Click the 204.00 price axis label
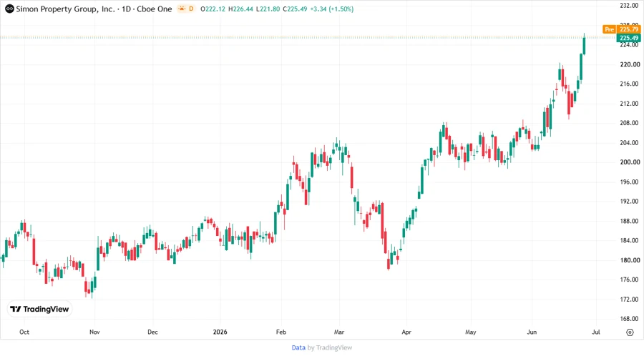The width and height of the screenshot is (644, 356). (x=630, y=143)
